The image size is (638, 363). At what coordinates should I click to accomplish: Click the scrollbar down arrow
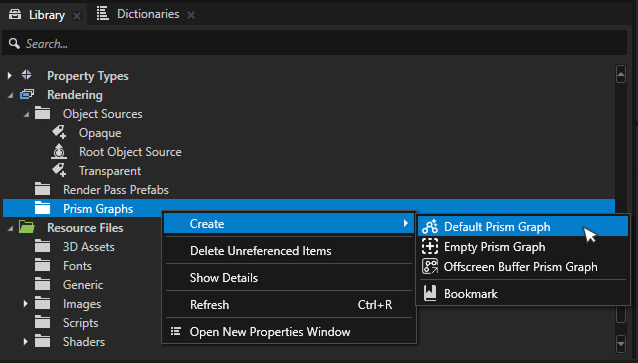tap(621, 343)
